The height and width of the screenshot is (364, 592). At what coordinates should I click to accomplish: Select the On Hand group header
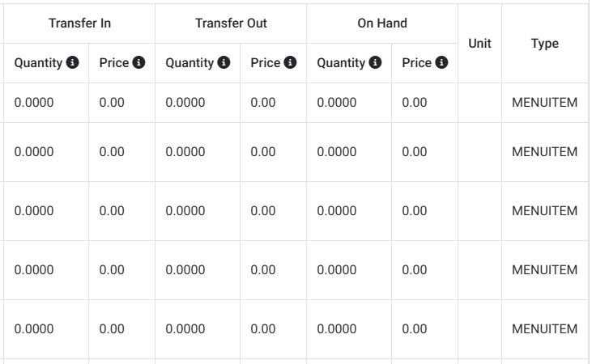tap(382, 23)
